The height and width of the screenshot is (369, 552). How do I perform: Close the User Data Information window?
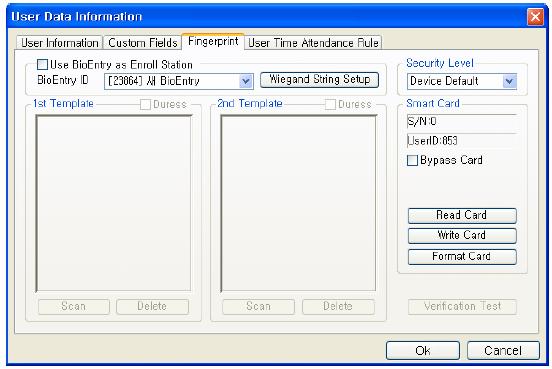[535, 17]
